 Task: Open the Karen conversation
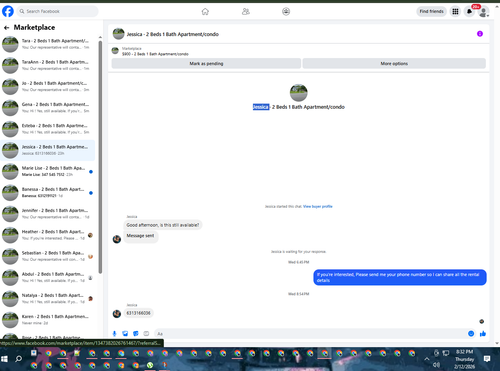click(48, 320)
